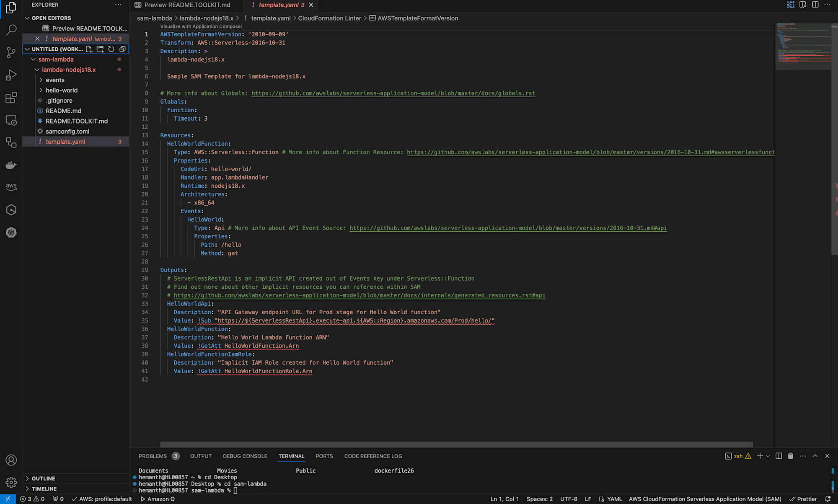Image resolution: width=838 pixels, height=504 pixels.
Task: Open Amazon Q status bar item
Action: [158, 499]
